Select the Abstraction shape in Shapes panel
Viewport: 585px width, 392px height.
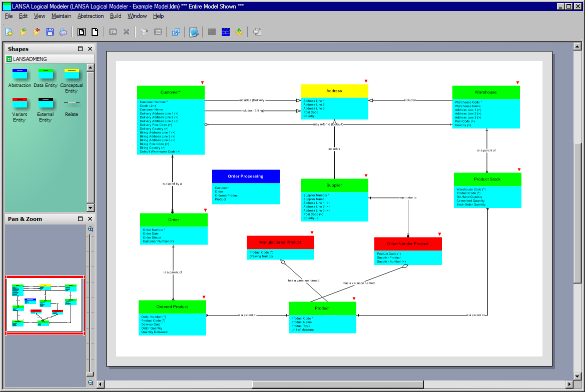click(20, 78)
